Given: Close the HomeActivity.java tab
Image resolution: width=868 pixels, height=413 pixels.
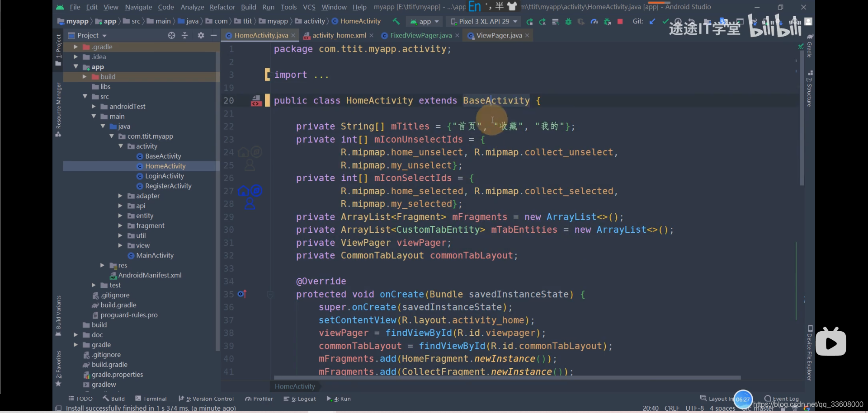Looking at the screenshot, I should tap(293, 35).
